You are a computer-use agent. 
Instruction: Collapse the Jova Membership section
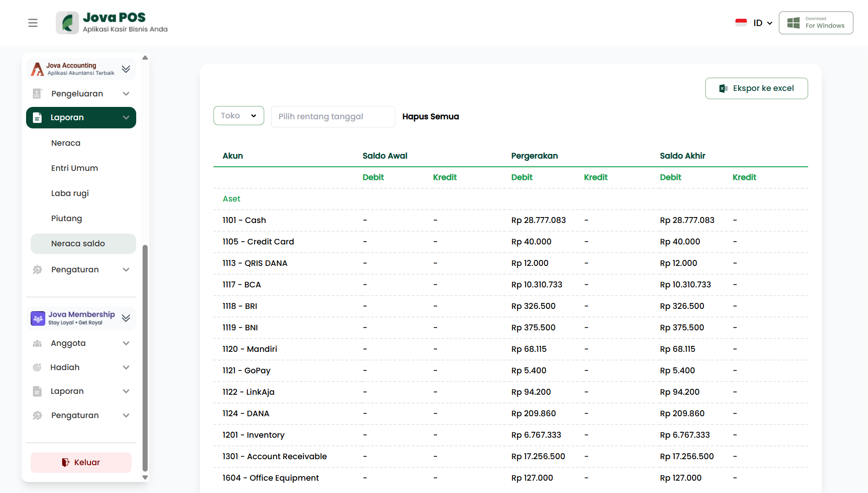pyautogui.click(x=126, y=318)
